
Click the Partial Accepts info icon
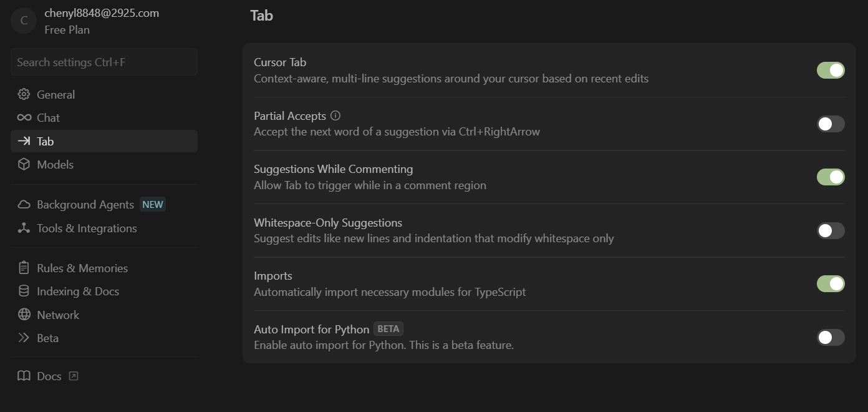click(x=335, y=115)
